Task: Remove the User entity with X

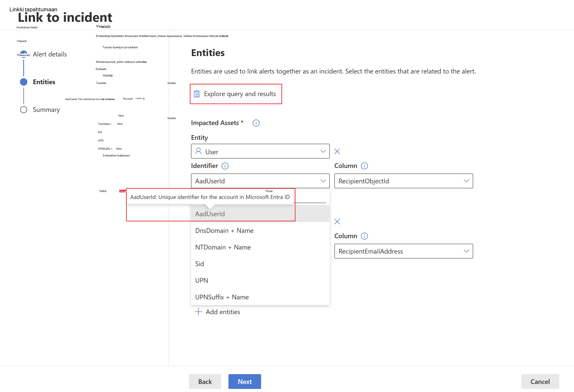Action: (x=337, y=151)
